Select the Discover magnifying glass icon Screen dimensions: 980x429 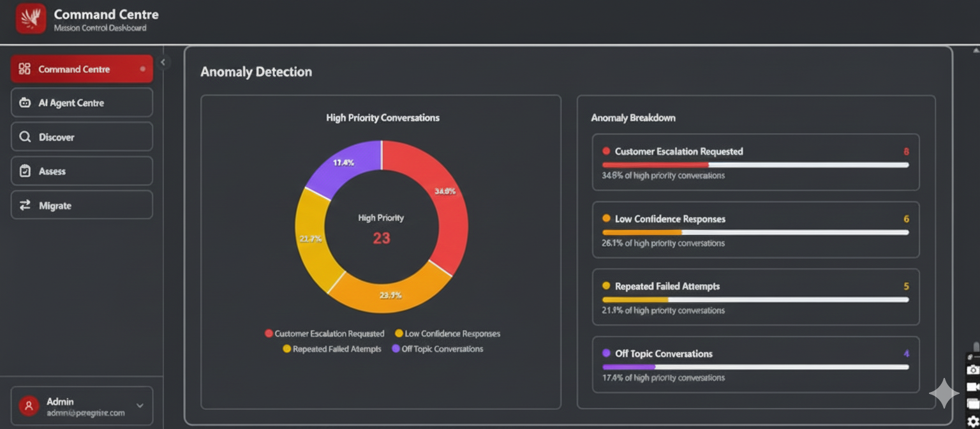pyautogui.click(x=26, y=137)
